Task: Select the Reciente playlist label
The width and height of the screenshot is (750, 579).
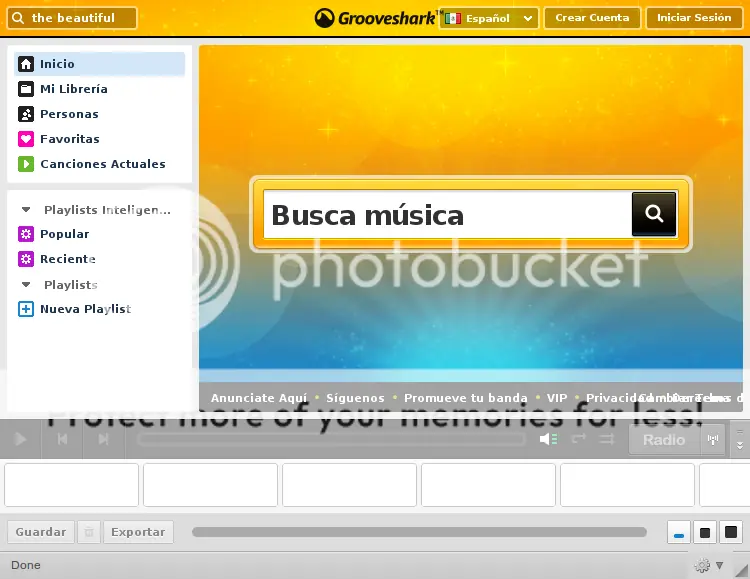Action: [x=68, y=259]
